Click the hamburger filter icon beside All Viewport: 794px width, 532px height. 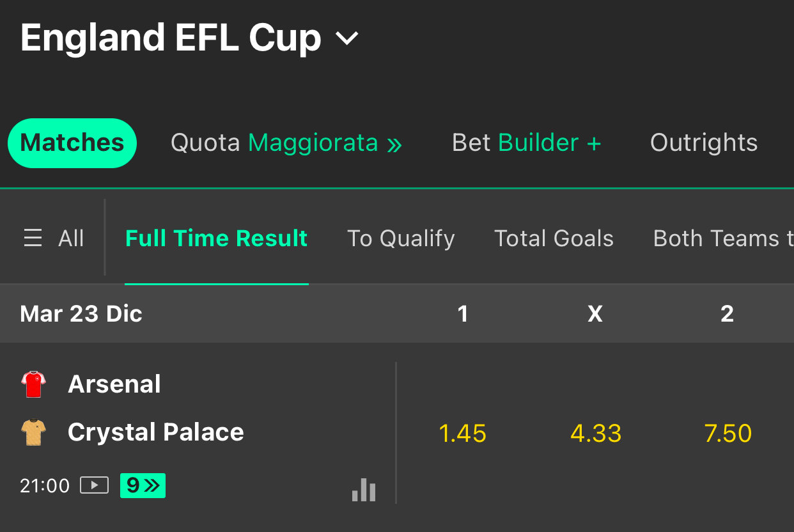click(x=33, y=239)
